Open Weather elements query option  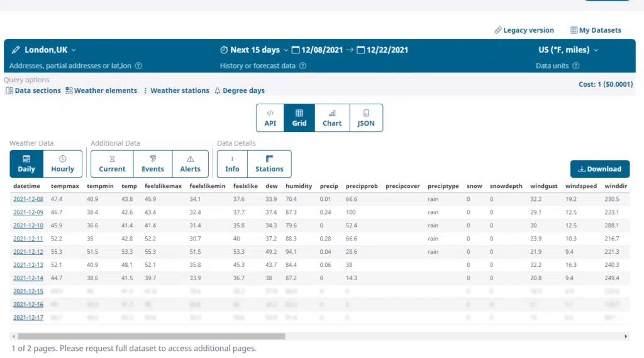[101, 91]
